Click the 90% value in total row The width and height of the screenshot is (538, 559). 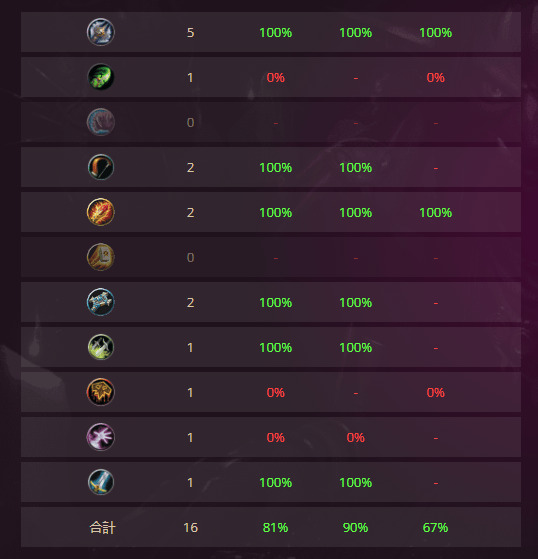click(x=355, y=528)
